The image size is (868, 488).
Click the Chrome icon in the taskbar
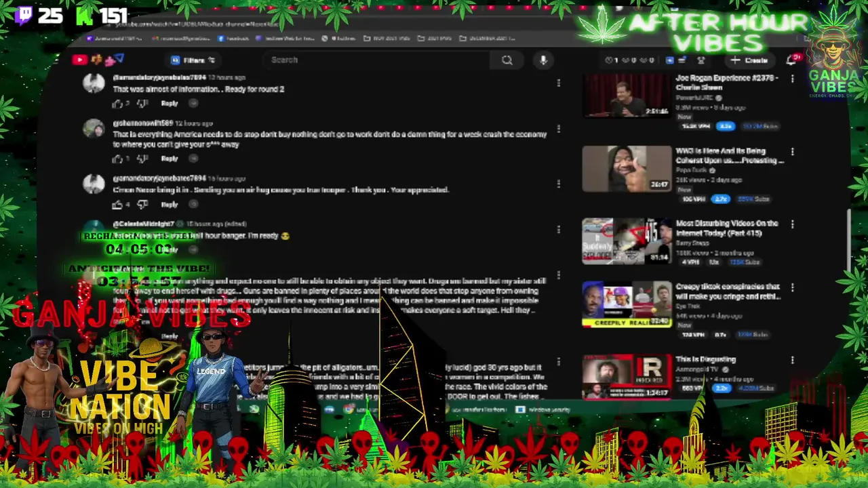coord(348,409)
